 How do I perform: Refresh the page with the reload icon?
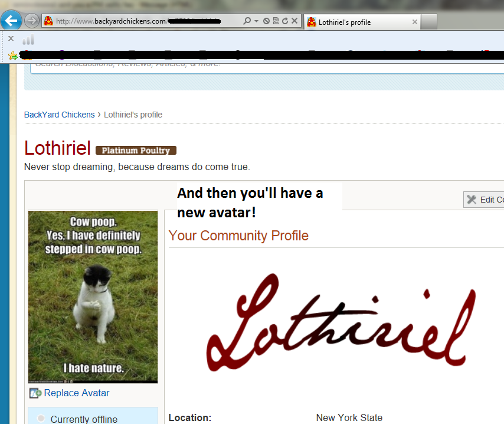285,21
